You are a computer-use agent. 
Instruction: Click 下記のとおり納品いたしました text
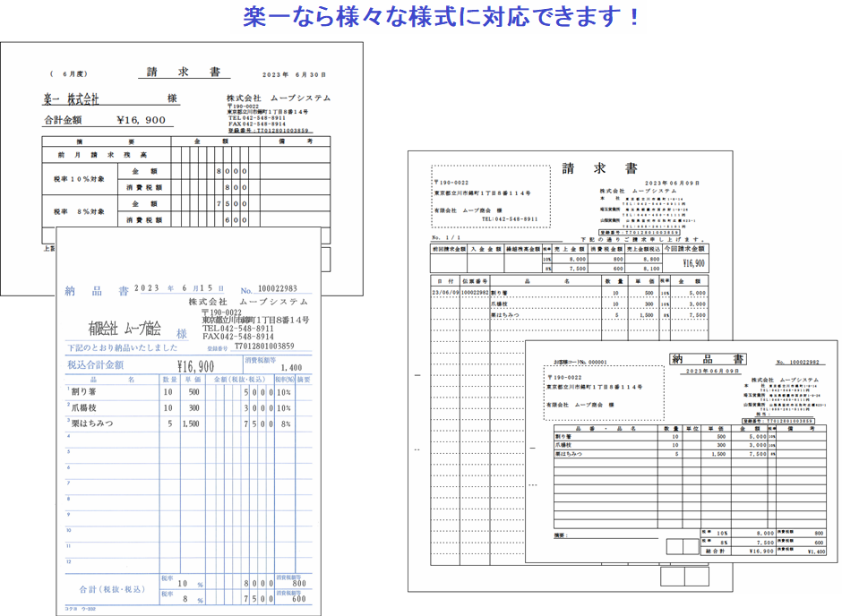[x=122, y=347]
